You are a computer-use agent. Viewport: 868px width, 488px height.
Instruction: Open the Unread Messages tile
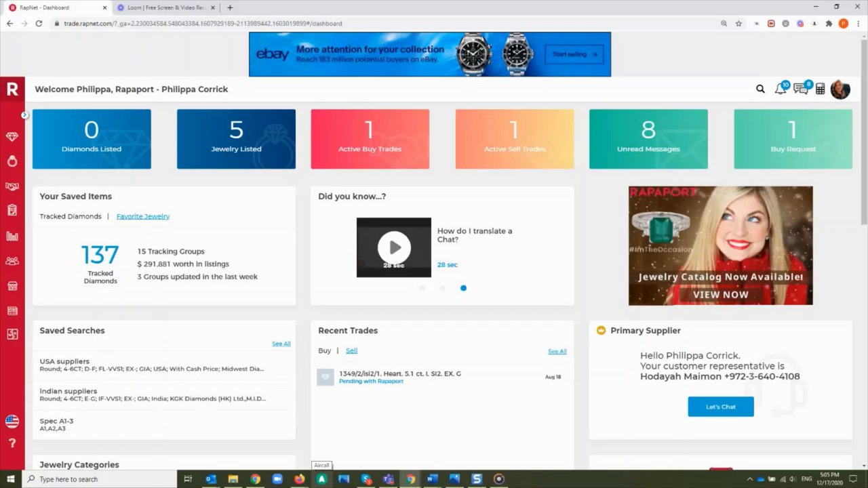coord(648,139)
